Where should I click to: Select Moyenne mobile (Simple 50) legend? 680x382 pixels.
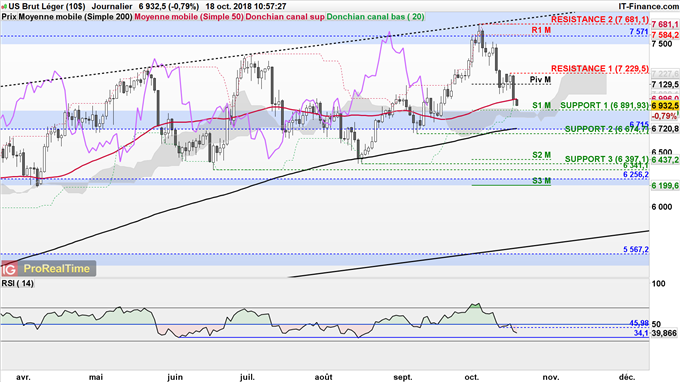[x=189, y=16]
